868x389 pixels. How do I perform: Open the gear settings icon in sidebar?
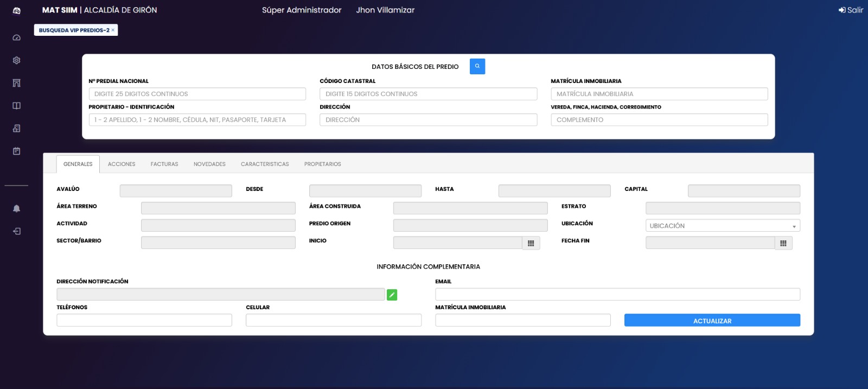(16, 60)
